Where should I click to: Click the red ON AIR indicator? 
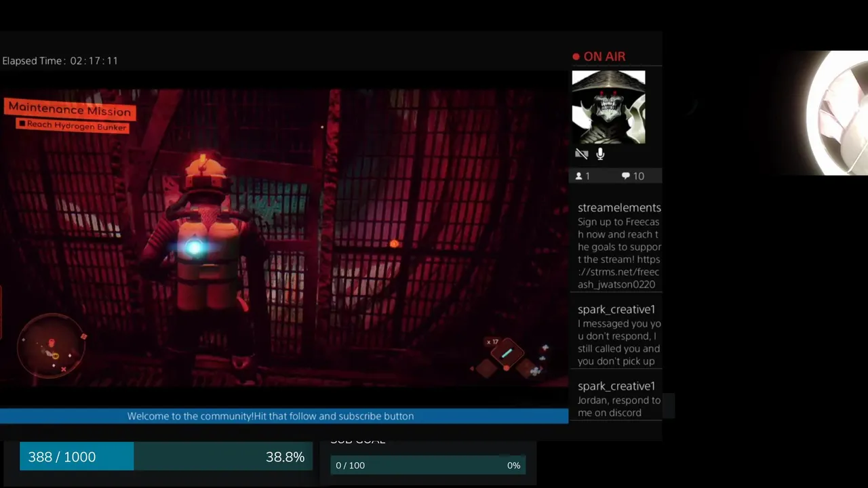[599, 57]
